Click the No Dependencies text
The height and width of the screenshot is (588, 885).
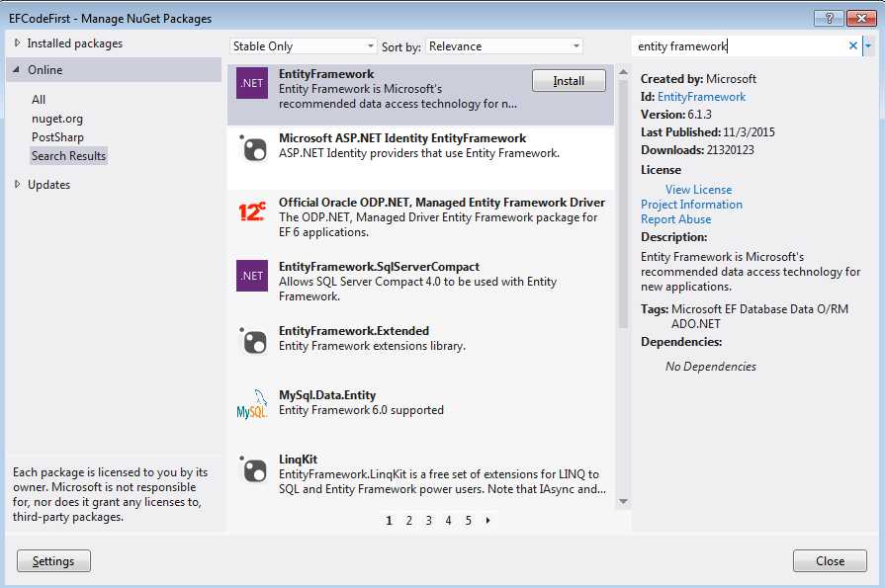[711, 367]
